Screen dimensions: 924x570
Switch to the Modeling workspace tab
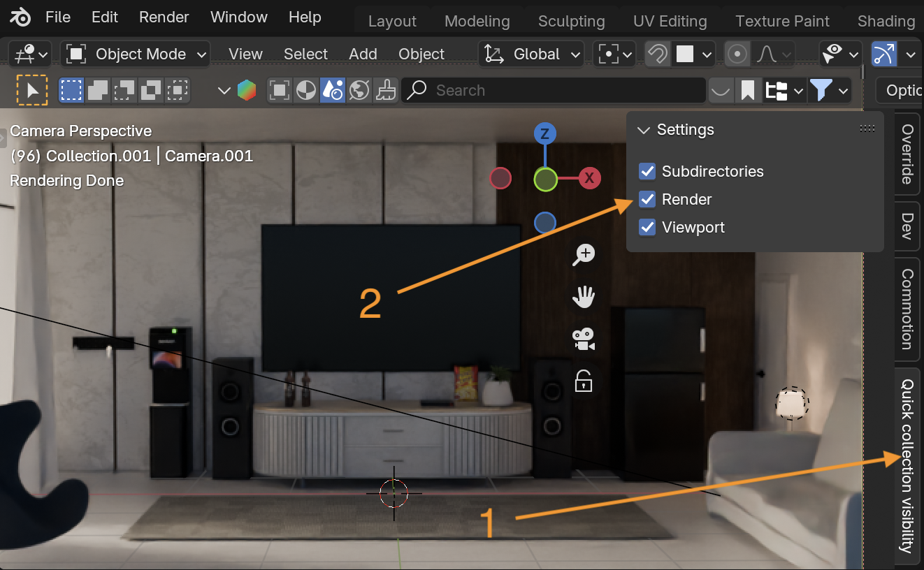coord(477,21)
